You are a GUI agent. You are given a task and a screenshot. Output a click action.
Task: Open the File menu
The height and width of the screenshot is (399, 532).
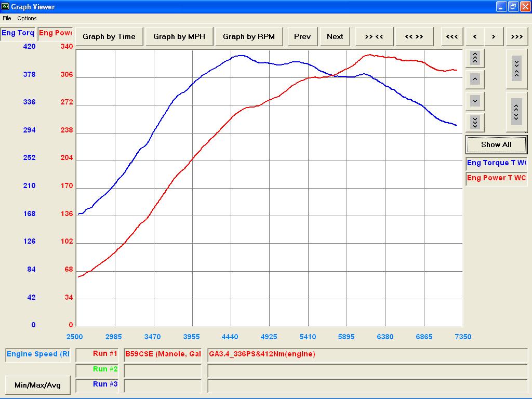pos(7,18)
